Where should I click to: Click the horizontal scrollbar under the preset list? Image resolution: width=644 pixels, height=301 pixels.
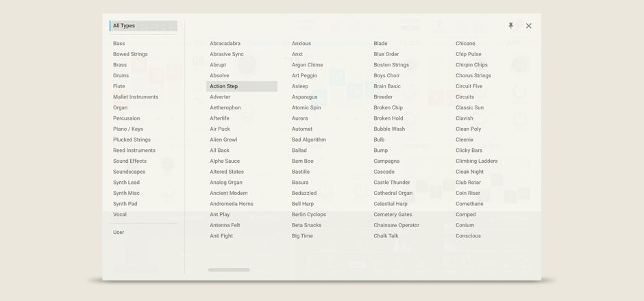point(229,270)
